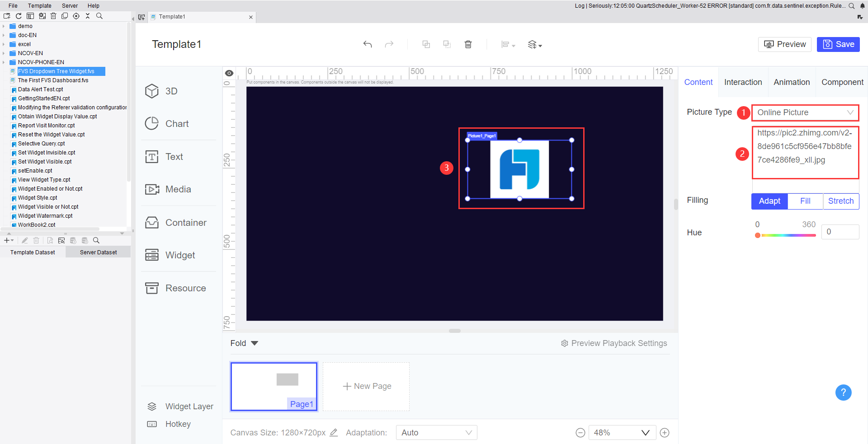
Task: Select the picture component on canvas
Action: click(519, 169)
